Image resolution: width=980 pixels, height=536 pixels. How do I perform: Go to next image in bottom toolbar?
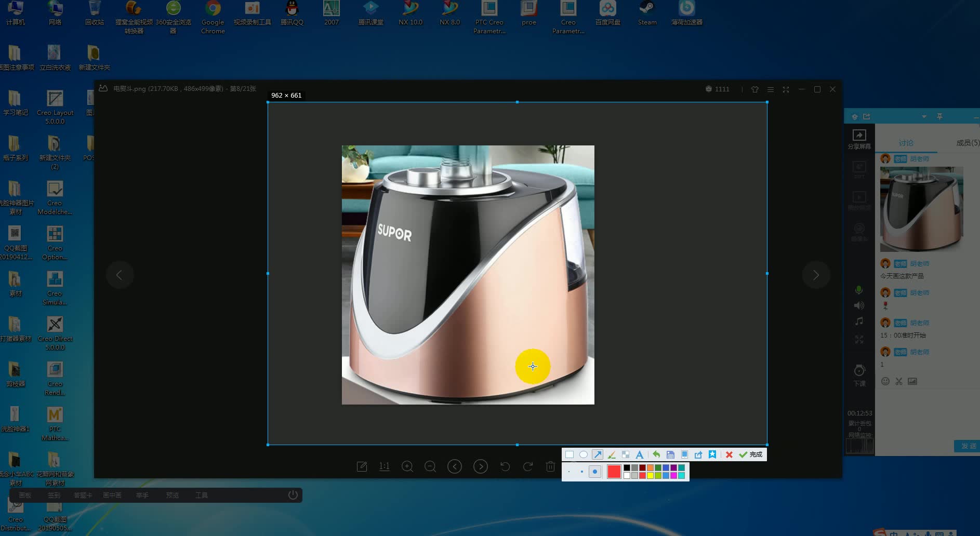coord(481,466)
